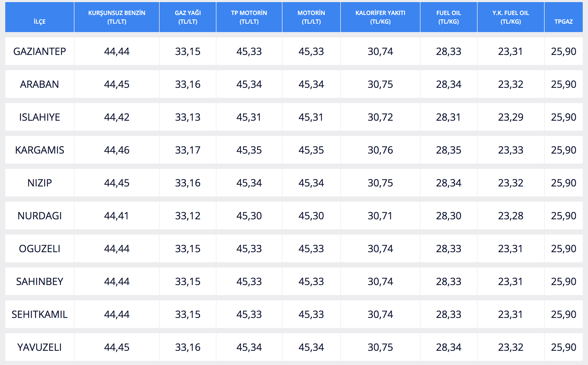Screen dimensions: 588x365
Task: Select the GAZ YAĞI column header
Action: [x=188, y=17]
